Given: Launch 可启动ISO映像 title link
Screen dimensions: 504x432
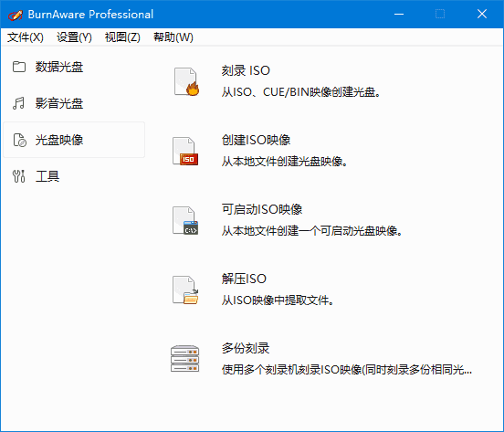Looking at the screenshot, I should (x=262, y=209).
